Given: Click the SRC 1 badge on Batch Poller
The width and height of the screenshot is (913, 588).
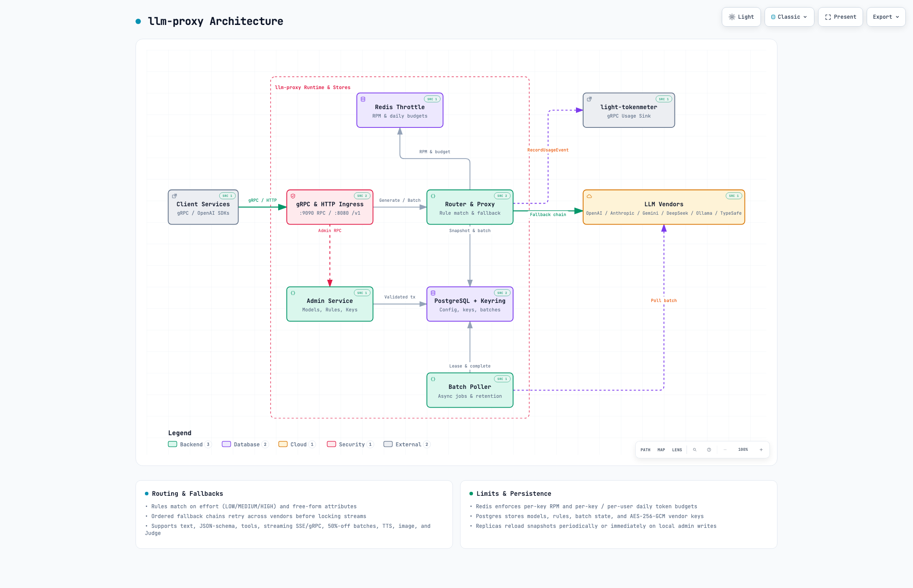Looking at the screenshot, I should 502,379.
